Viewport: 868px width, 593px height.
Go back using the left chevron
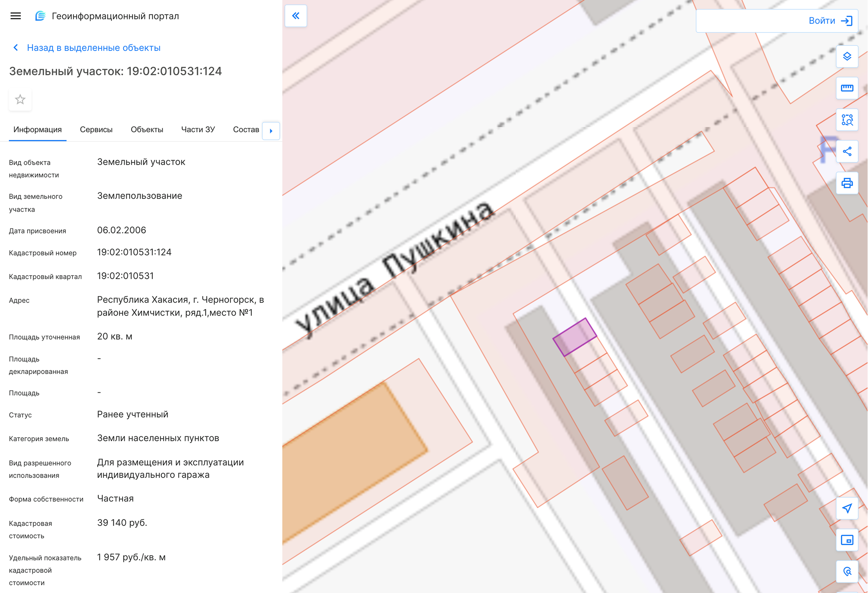coord(16,47)
